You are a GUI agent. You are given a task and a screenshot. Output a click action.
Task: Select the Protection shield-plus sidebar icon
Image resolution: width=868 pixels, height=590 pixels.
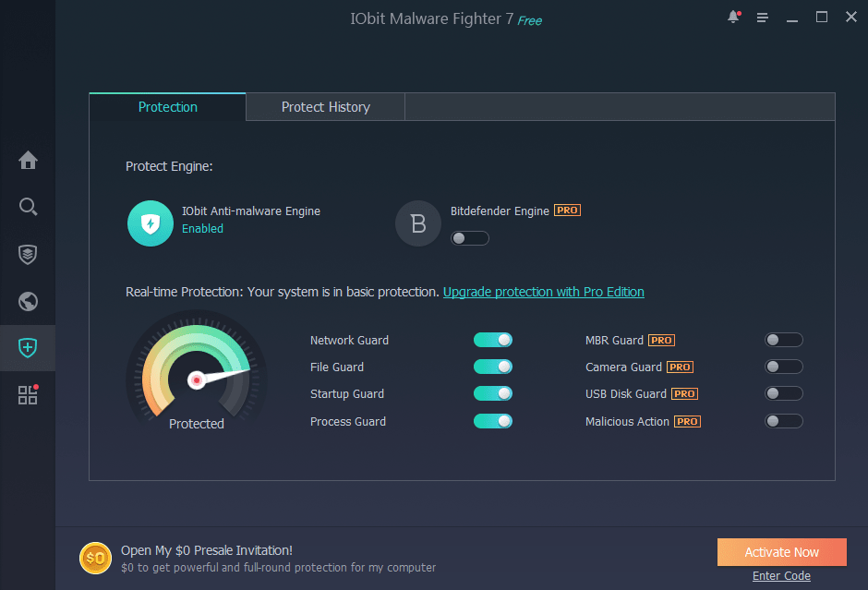[28, 348]
